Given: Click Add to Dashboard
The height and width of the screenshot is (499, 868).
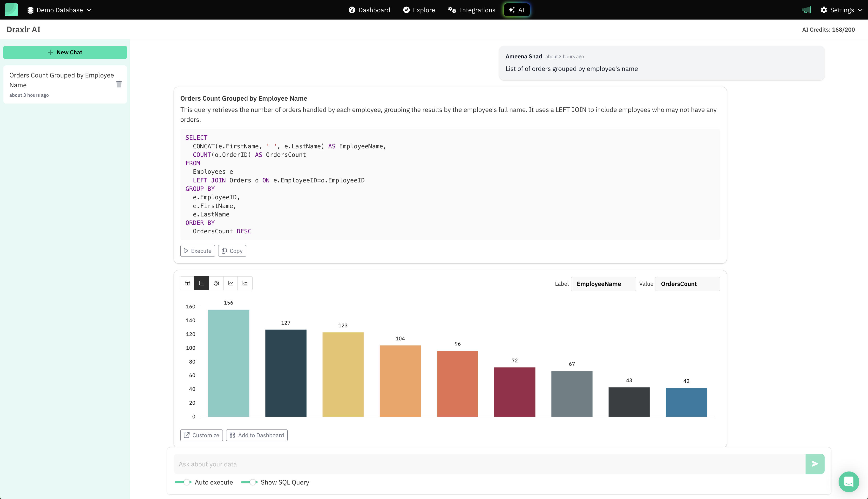Looking at the screenshot, I should [x=257, y=435].
